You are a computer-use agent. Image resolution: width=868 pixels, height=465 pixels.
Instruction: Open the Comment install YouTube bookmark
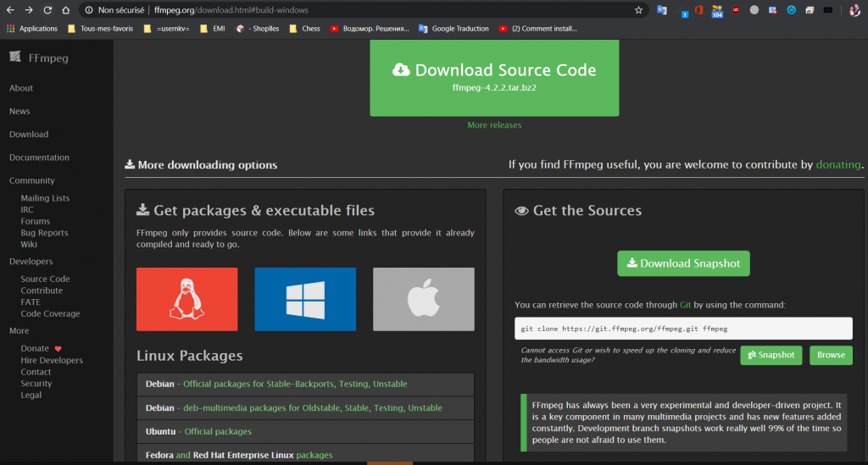pos(538,29)
